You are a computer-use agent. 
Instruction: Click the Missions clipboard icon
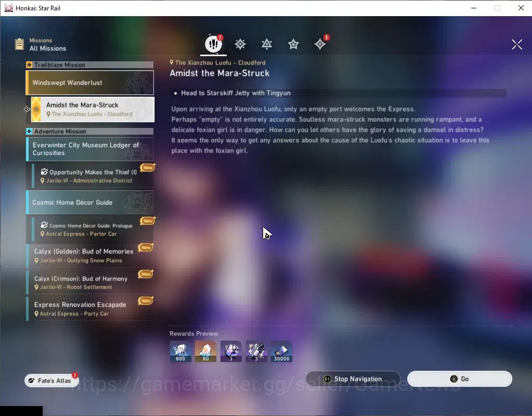click(20, 44)
